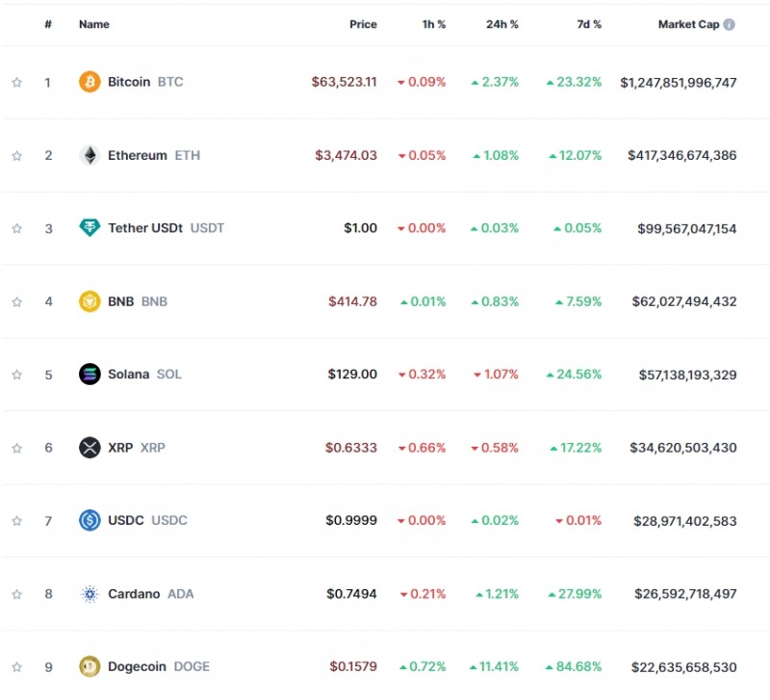The width and height of the screenshot is (770, 700).
Task: Click the Ethereum diamond logo icon
Action: pos(90,155)
